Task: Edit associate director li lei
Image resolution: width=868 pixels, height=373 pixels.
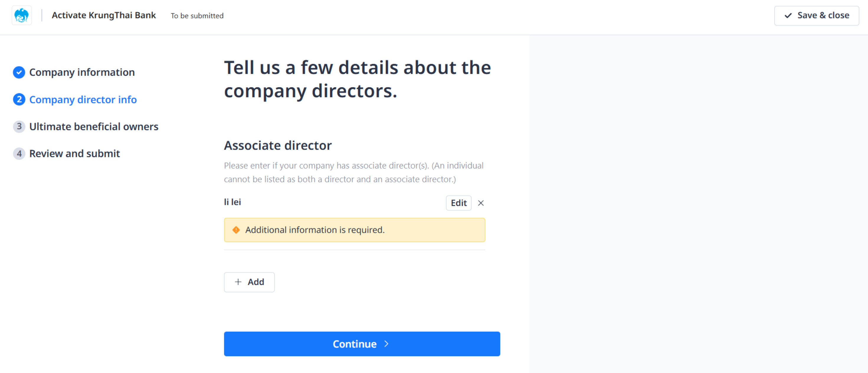Action: (458, 203)
